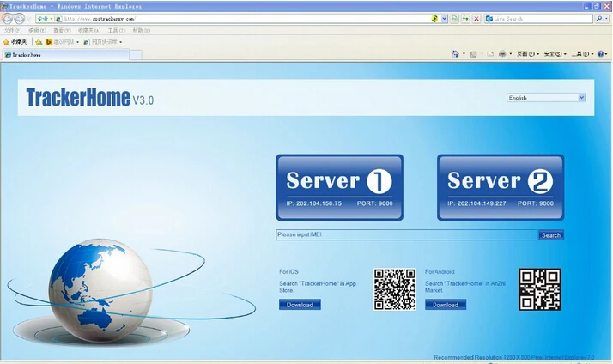
Task: Go back with the browser Back arrow
Action: point(7,18)
